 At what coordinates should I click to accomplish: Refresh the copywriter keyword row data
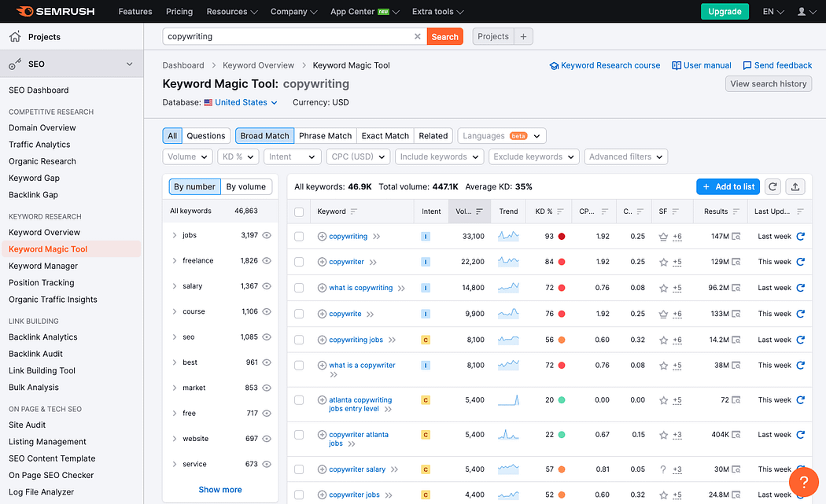(x=801, y=262)
